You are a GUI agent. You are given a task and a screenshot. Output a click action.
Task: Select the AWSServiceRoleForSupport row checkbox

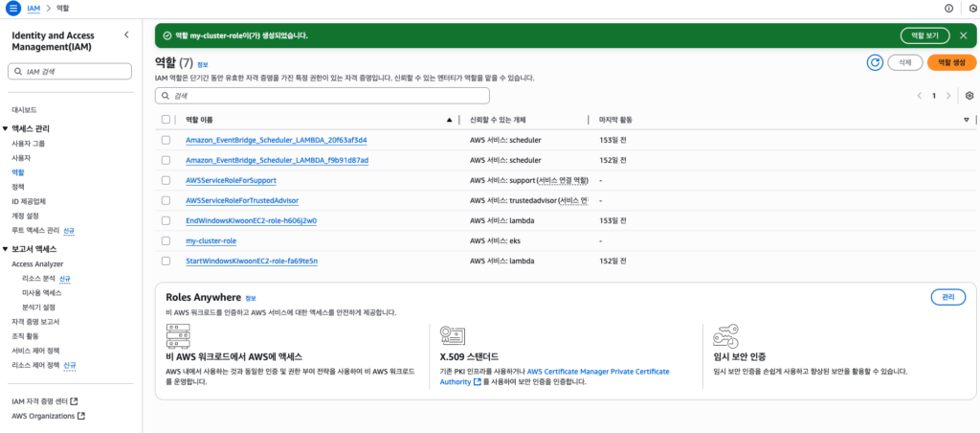pyautogui.click(x=167, y=180)
